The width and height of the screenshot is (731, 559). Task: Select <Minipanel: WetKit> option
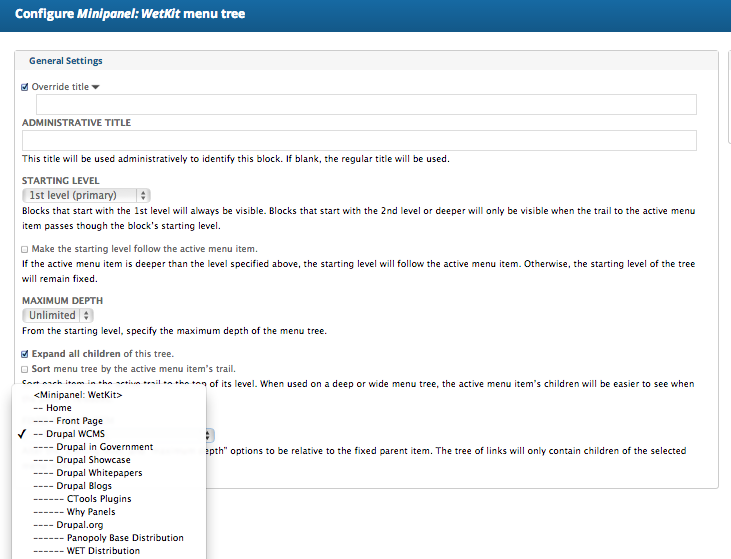click(x=109, y=395)
